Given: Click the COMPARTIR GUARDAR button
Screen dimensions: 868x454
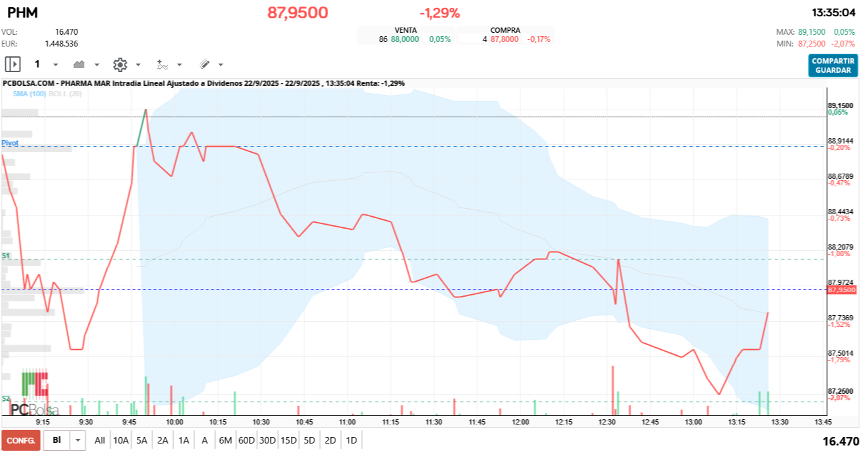Looking at the screenshot, I should click(x=833, y=66).
